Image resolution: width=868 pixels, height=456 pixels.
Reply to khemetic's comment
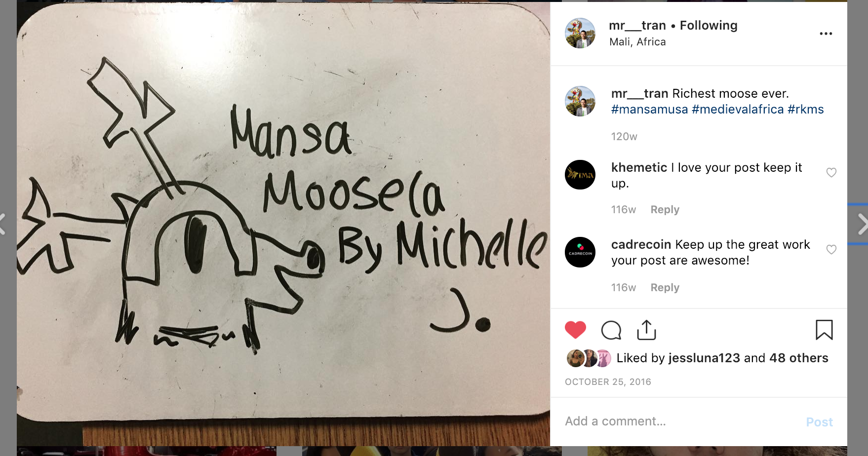click(x=665, y=210)
